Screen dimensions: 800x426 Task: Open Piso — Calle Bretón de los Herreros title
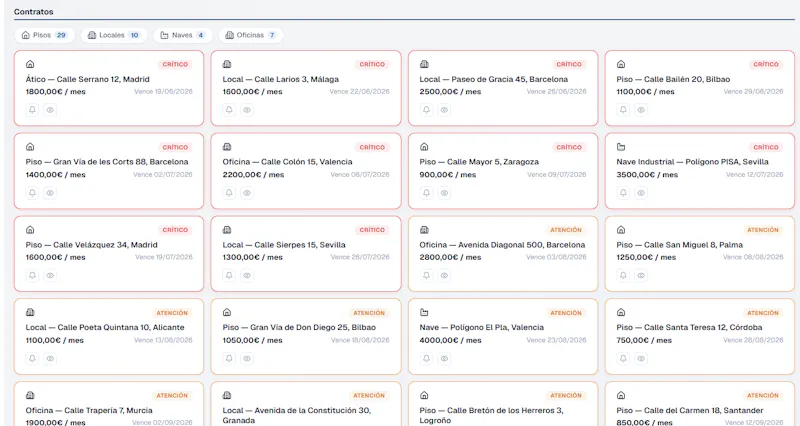click(492, 415)
